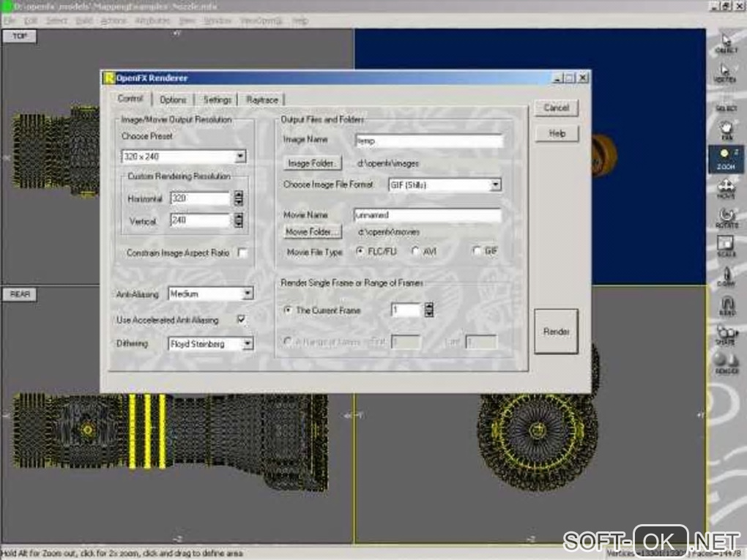Select the Vertex tool in the right toolbar

coord(726,73)
